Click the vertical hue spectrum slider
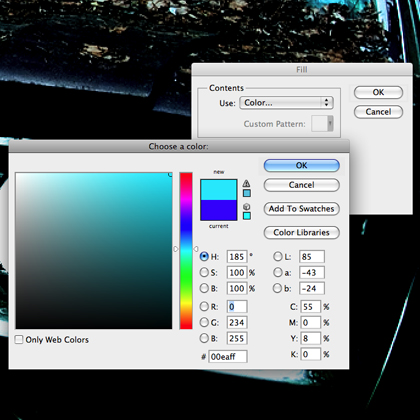The image size is (420, 420). tap(186, 251)
